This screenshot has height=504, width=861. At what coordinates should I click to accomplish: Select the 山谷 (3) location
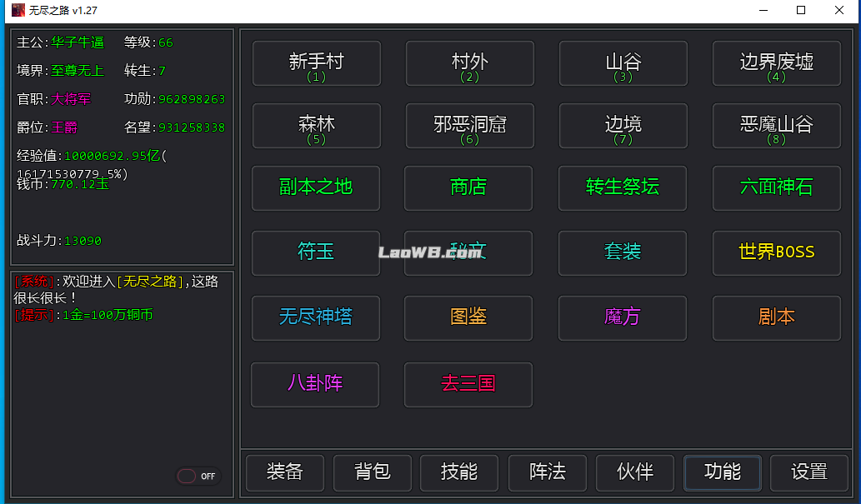(623, 63)
